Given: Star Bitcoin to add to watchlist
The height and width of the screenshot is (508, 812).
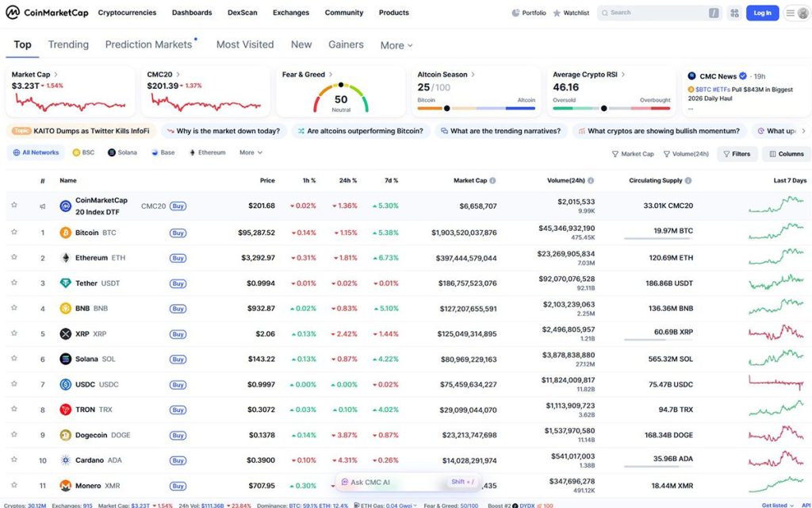Looking at the screenshot, I should (14, 233).
